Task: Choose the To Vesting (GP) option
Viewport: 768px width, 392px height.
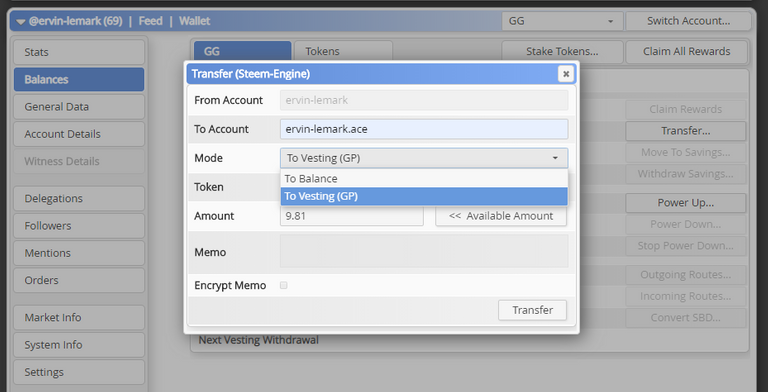Action: point(424,196)
